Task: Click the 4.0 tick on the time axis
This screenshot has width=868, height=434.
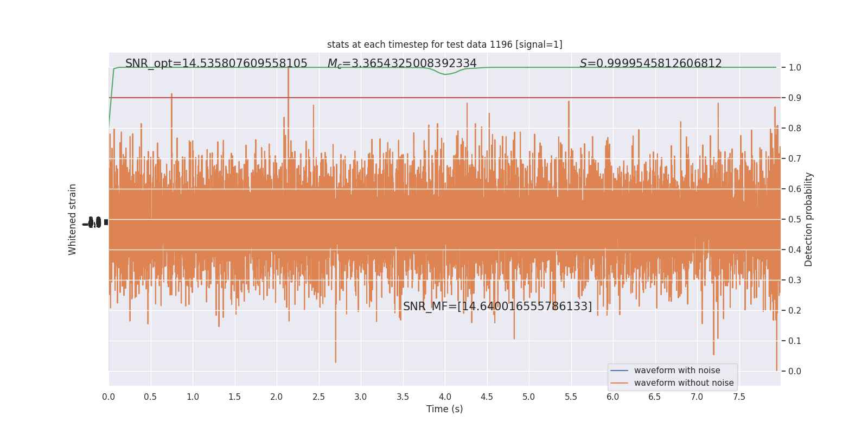Action: click(x=445, y=397)
